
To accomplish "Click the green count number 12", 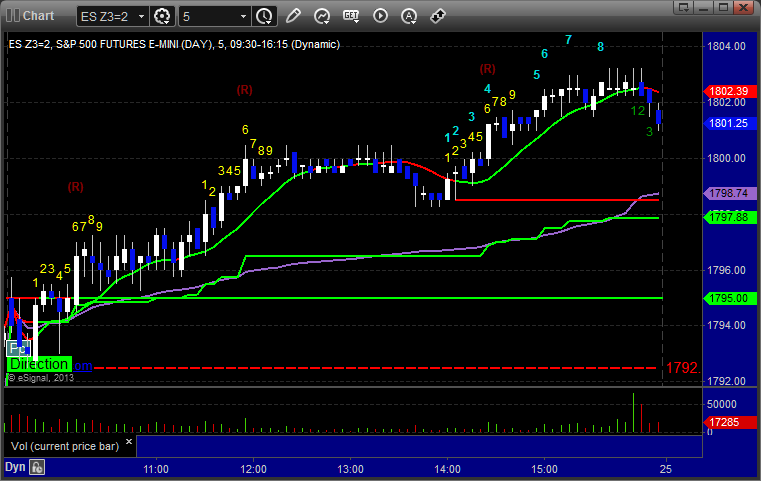I will click(637, 111).
